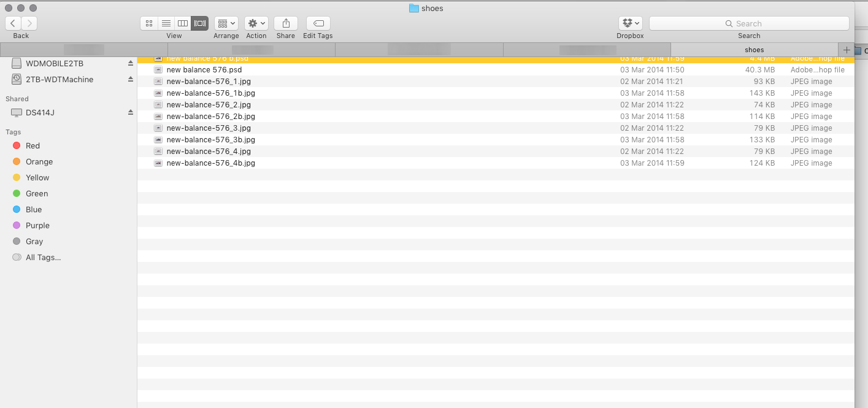This screenshot has height=408, width=868.
Task: Add a new tab with plus button
Action: [x=847, y=50]
